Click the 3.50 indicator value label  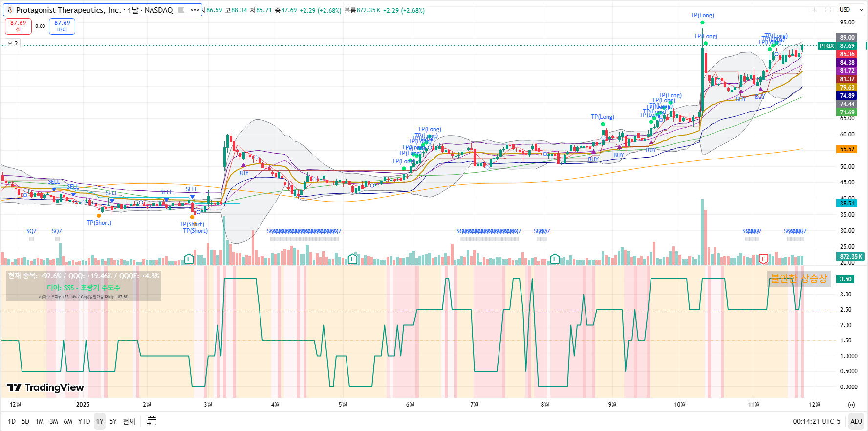coord(846,279)
